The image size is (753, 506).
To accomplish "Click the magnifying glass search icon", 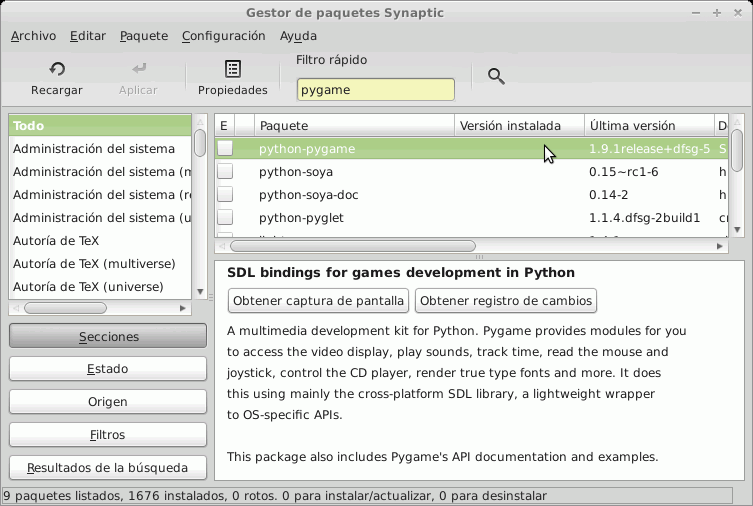I will (x=496, y=76).
